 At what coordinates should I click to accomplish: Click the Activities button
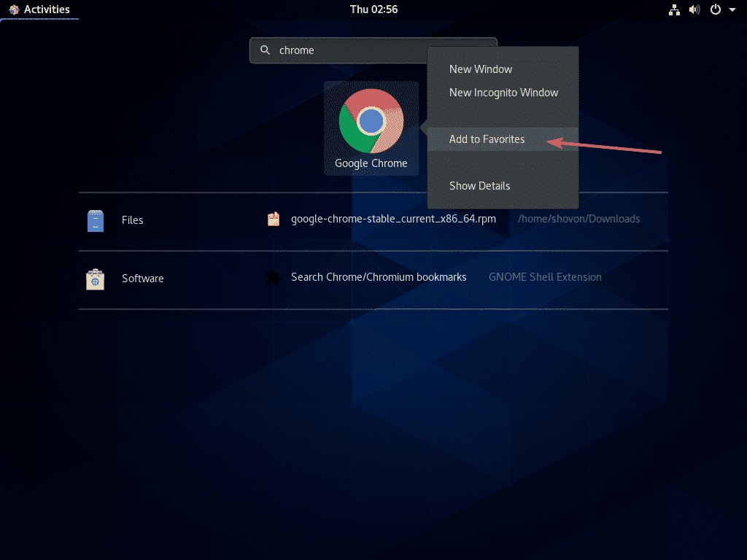pos(39,9)
